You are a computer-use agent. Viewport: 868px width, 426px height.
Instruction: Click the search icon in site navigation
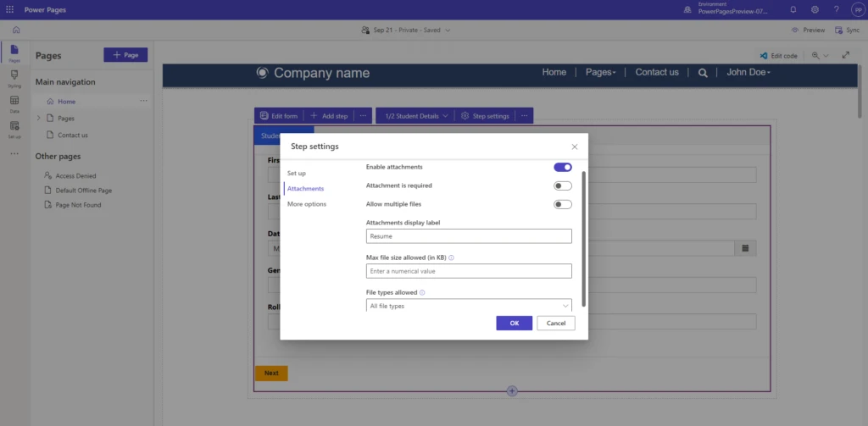pyautogui.click(x=703, y=73)
